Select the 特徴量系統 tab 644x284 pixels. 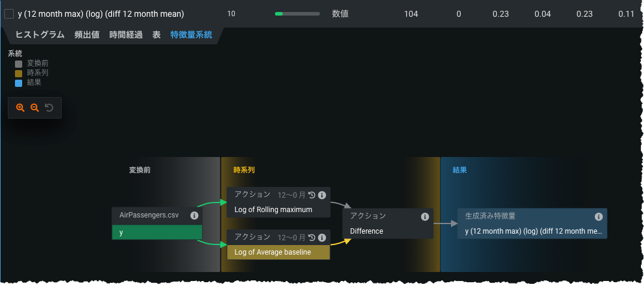[x=191, y=35]
